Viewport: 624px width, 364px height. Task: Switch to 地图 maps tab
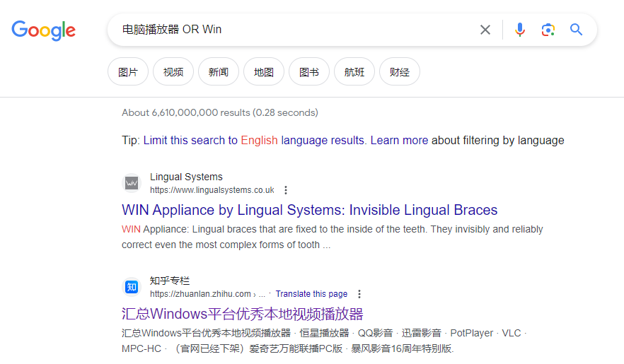tap(264, 71)
